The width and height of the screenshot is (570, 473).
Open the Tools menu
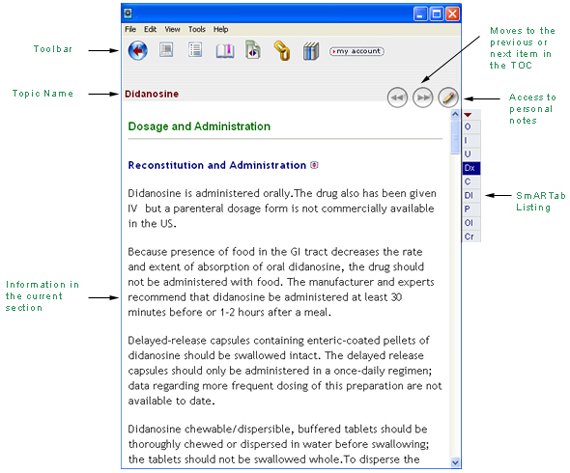point(197,29)
